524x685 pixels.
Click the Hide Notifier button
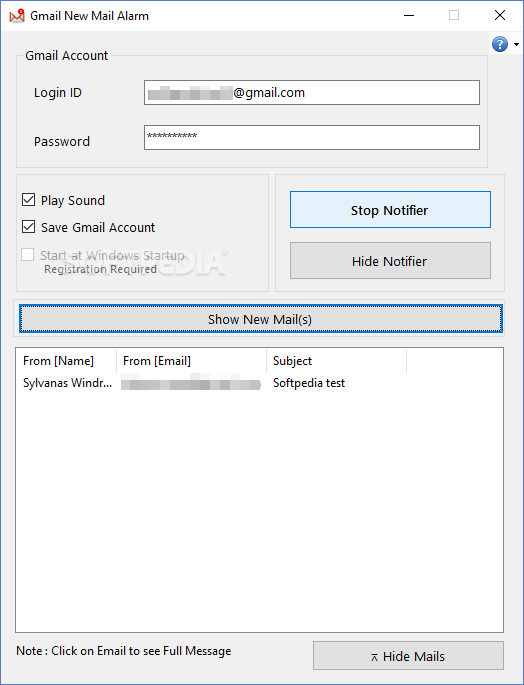[x=390, y=261]
